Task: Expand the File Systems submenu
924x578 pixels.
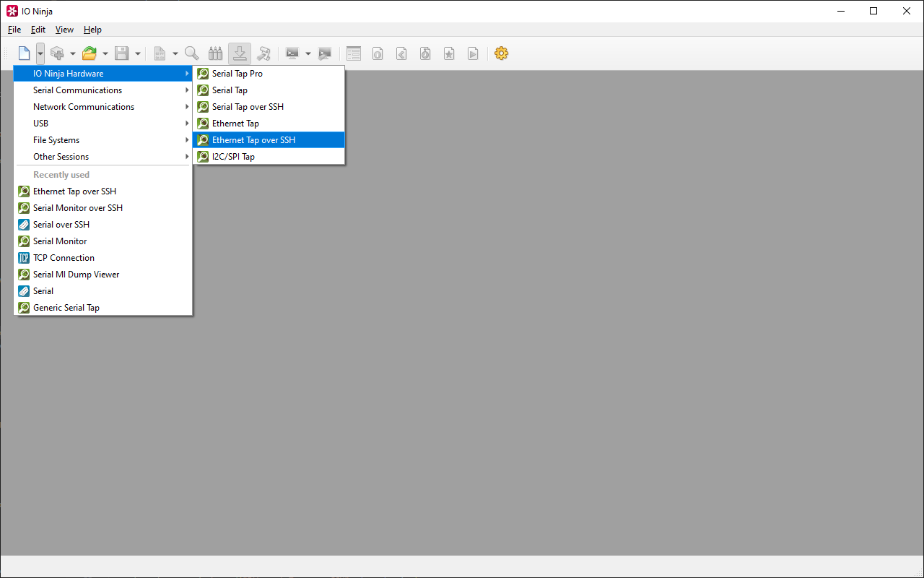Action: pos(103,140)
